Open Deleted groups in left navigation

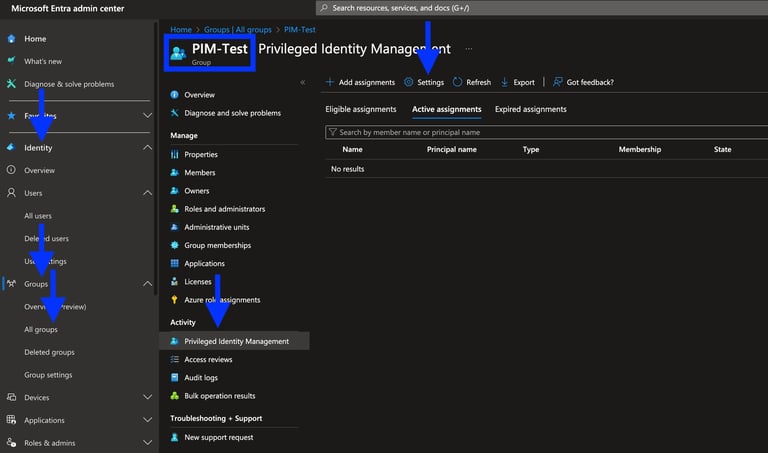click(49, 352)
